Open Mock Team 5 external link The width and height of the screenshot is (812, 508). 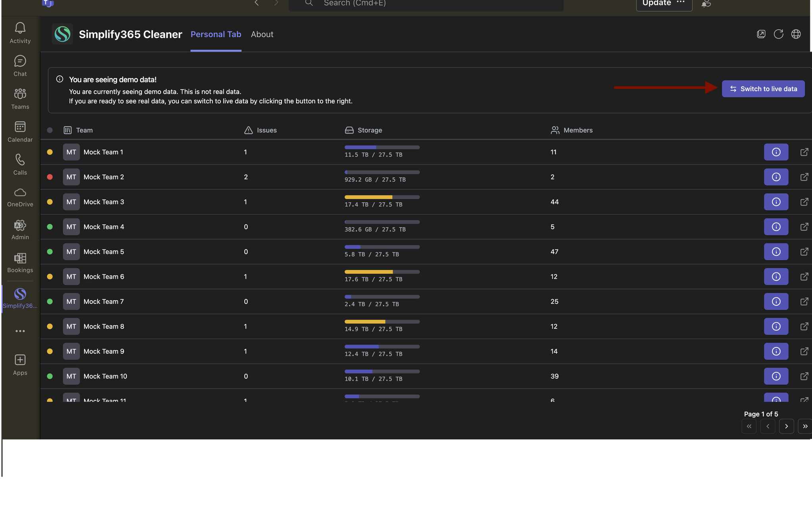coord(804,252)
